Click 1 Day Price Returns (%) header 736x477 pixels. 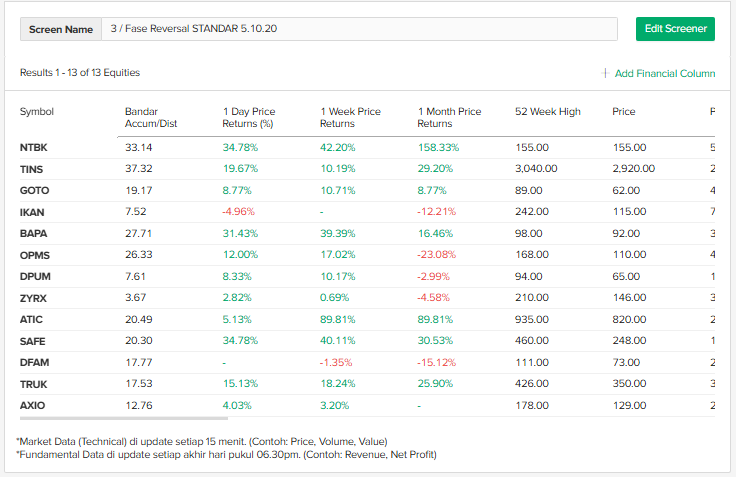point(248,118)
